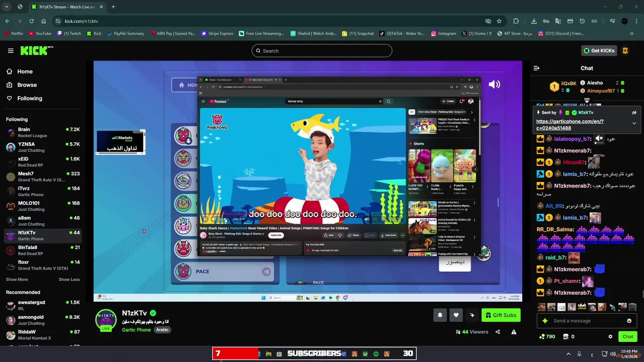This screenshot has height=362, width=644.
Task: Click in the Kick search field
Action: [322, 51]
